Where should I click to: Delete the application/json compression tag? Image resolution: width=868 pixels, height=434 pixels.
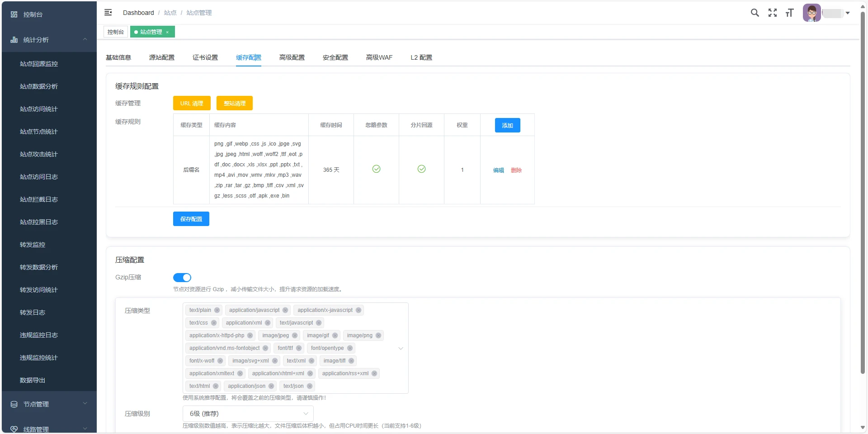pyautogui.click(x=271, y=386)
